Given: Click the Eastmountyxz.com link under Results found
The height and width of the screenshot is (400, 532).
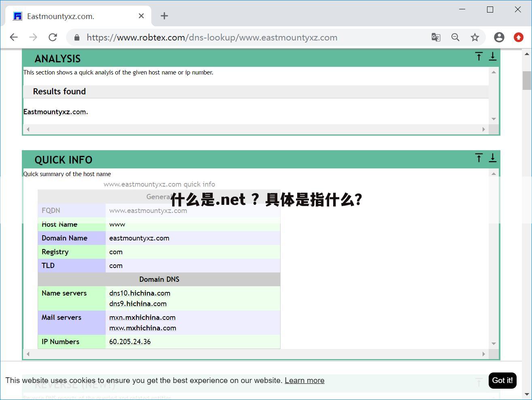Looking at the screenshot, I should pos(55,112).
